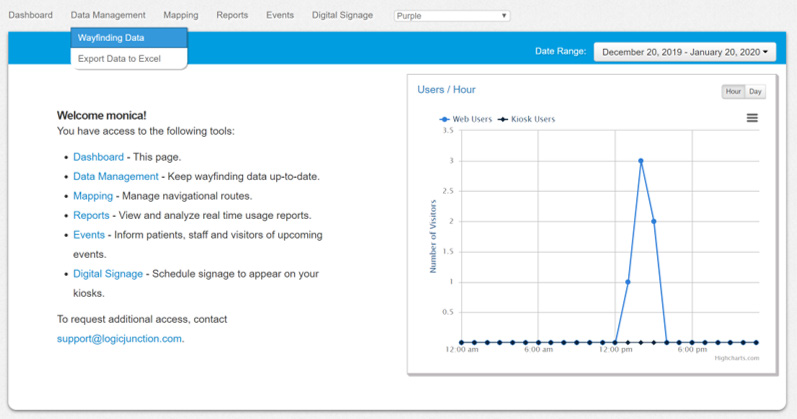Toggle Kiosk Users legend series
The height and width of the screenshot is (419, 797).
(526, 119)
